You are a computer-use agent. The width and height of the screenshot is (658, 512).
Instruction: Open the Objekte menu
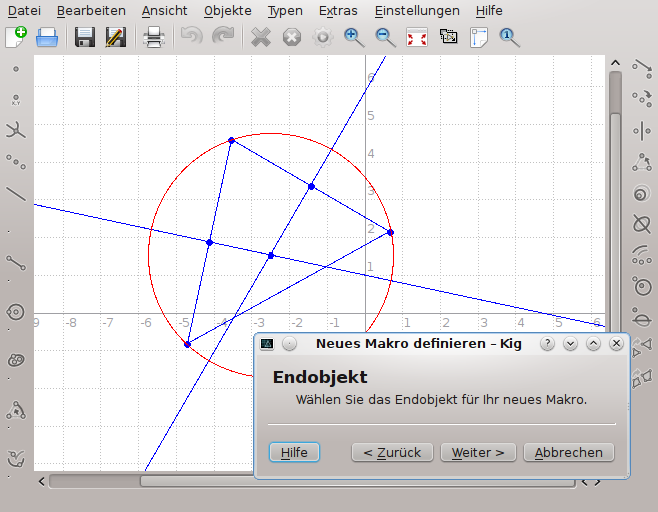(x=228, y=10)
